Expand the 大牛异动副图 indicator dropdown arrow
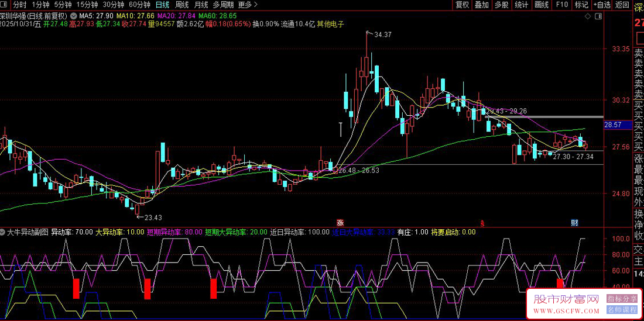The image size is (644, 321). 4,232
